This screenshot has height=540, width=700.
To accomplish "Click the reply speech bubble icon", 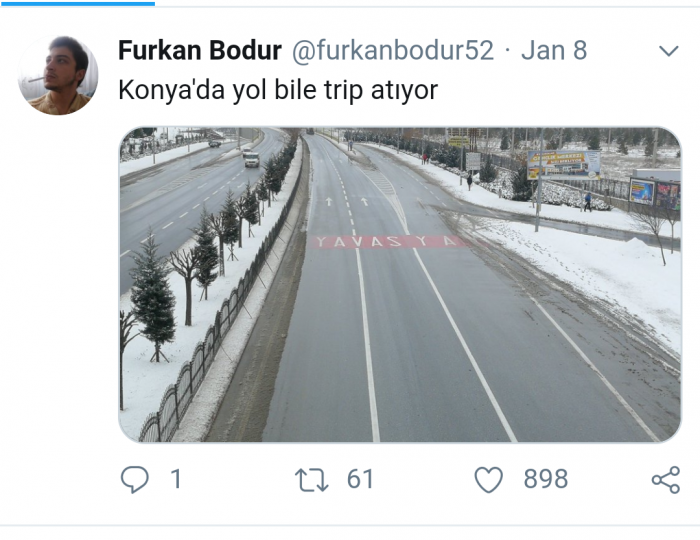I will [x=134, y=479].
